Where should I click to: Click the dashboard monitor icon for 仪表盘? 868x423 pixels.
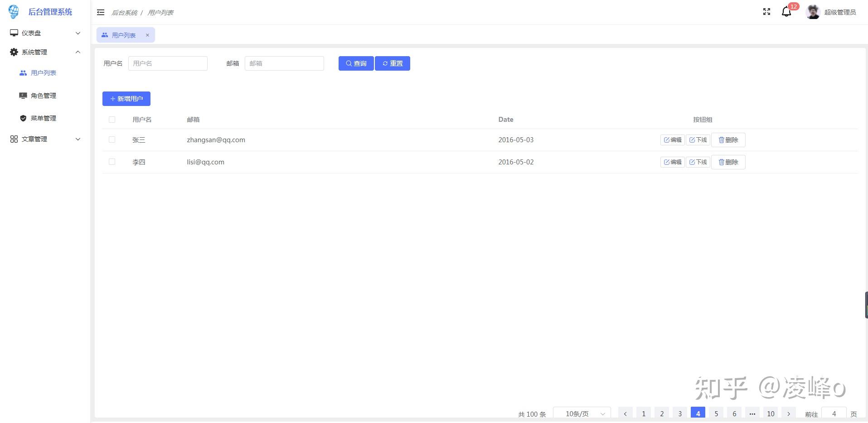click(13, 33)
